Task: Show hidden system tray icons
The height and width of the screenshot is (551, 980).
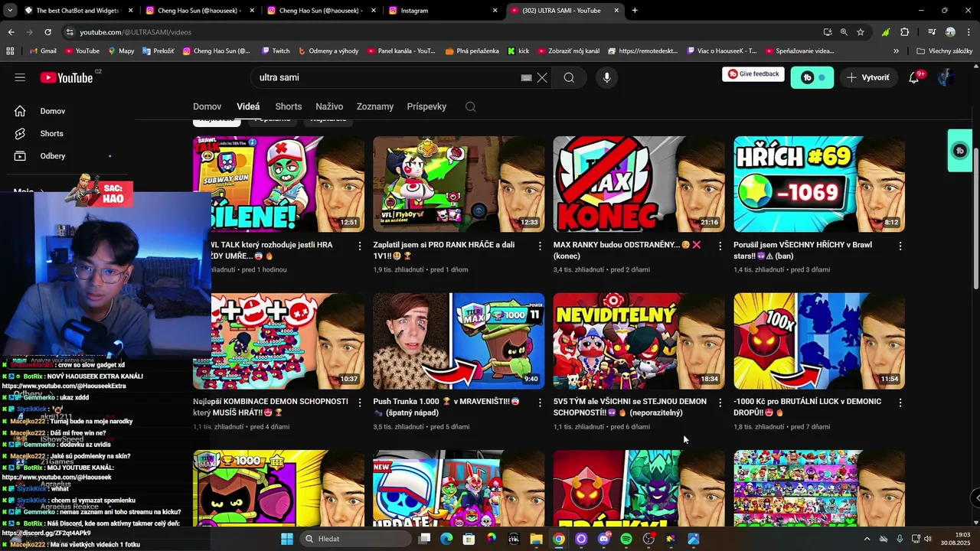Action: 867,539
